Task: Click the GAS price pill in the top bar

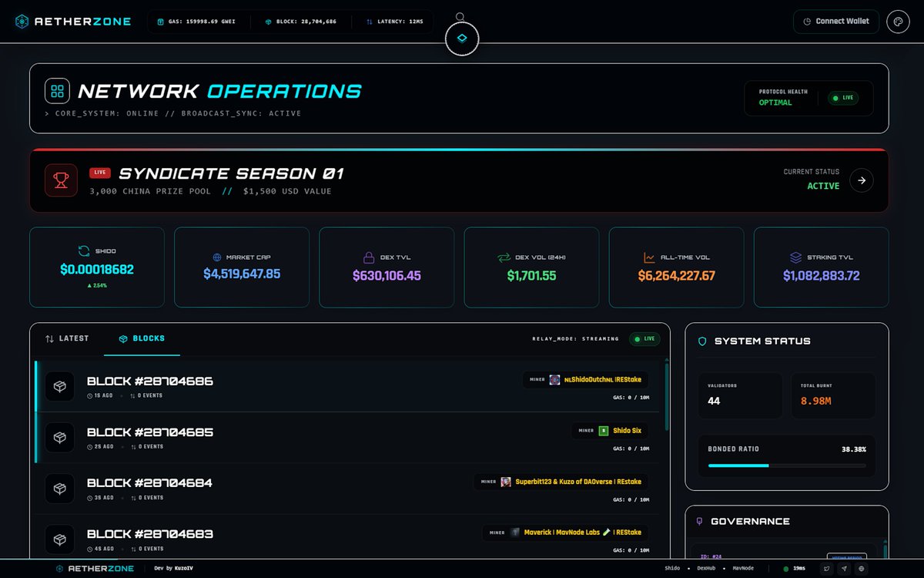Action: point(195,22)
